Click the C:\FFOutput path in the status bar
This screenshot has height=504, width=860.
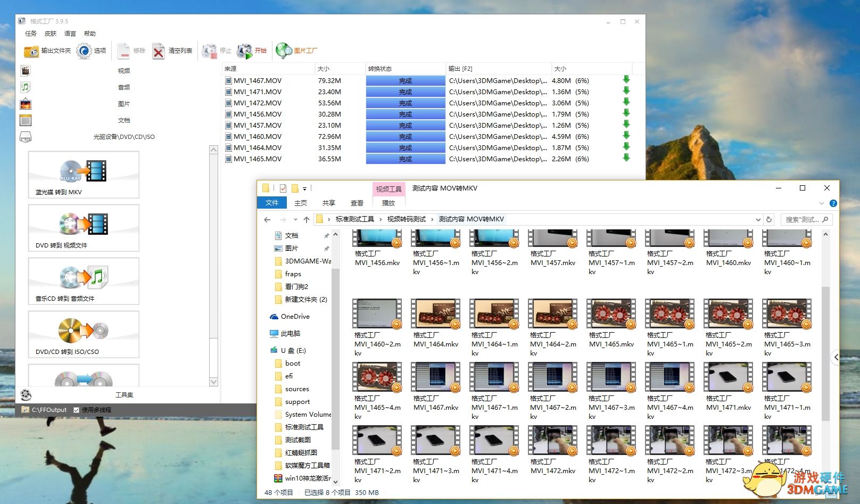pos(49,410)
